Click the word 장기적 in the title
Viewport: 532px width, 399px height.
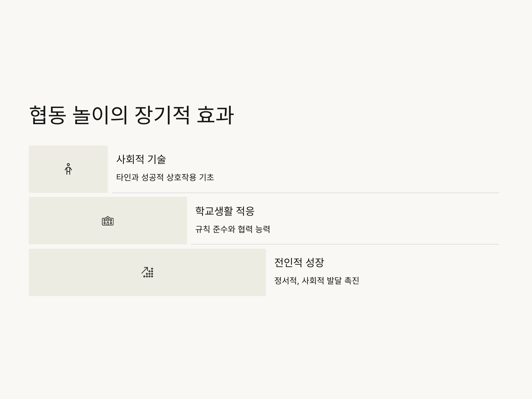(162, 115)
